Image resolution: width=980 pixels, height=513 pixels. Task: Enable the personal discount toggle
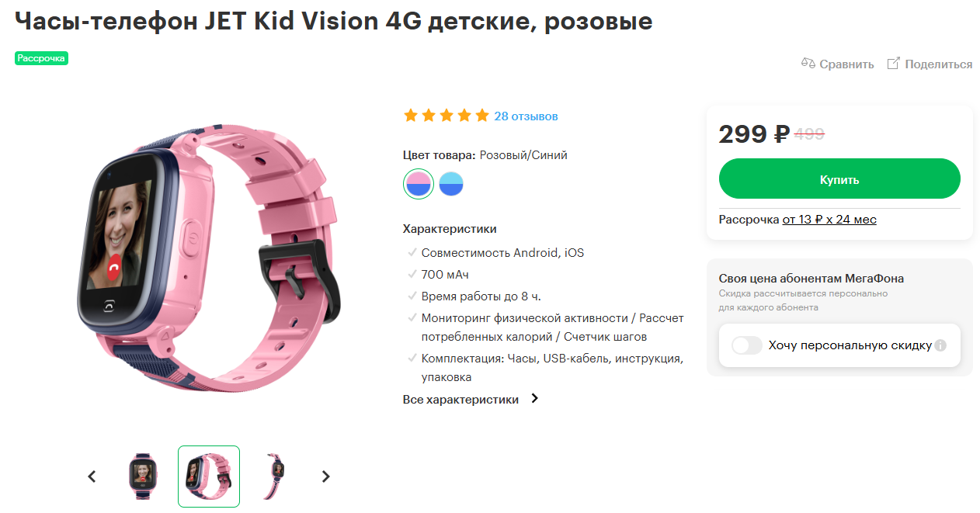click(747, 345)
